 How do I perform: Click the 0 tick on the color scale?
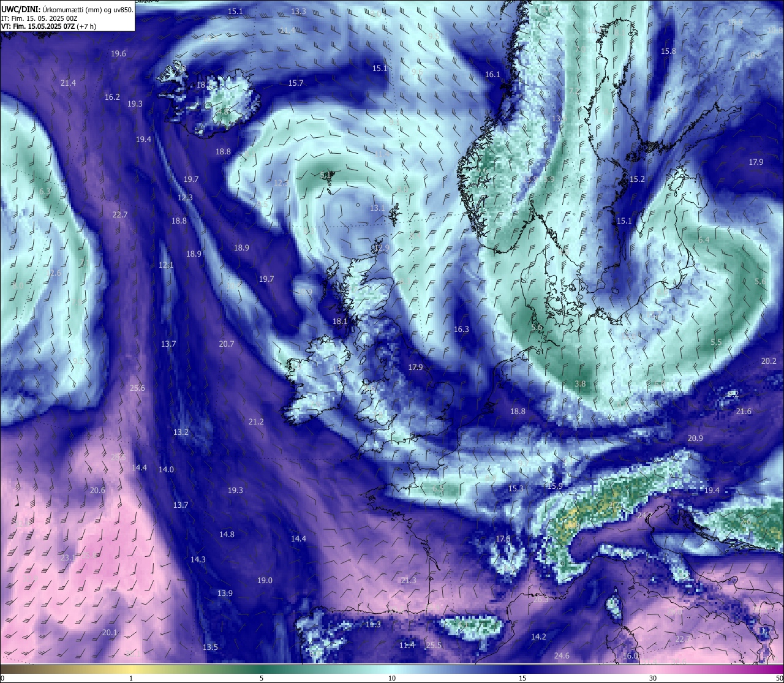pos(2,678)
